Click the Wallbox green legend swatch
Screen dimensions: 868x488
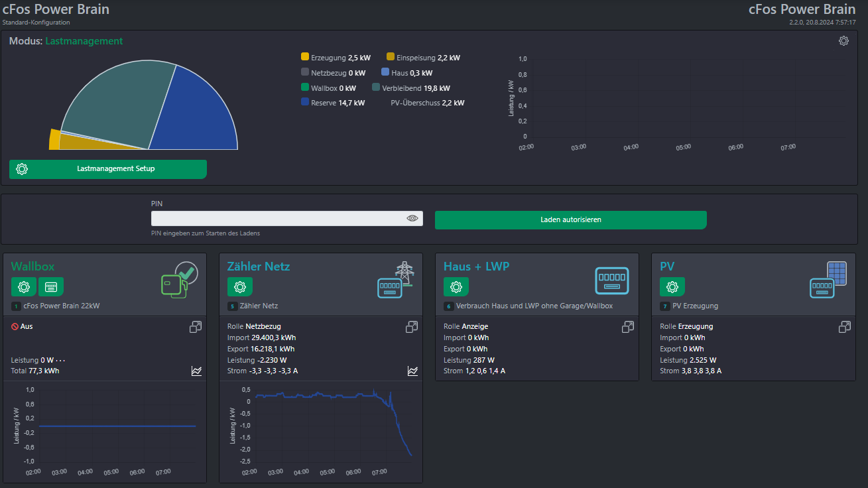pyautogui.click(x=305, y=88)
